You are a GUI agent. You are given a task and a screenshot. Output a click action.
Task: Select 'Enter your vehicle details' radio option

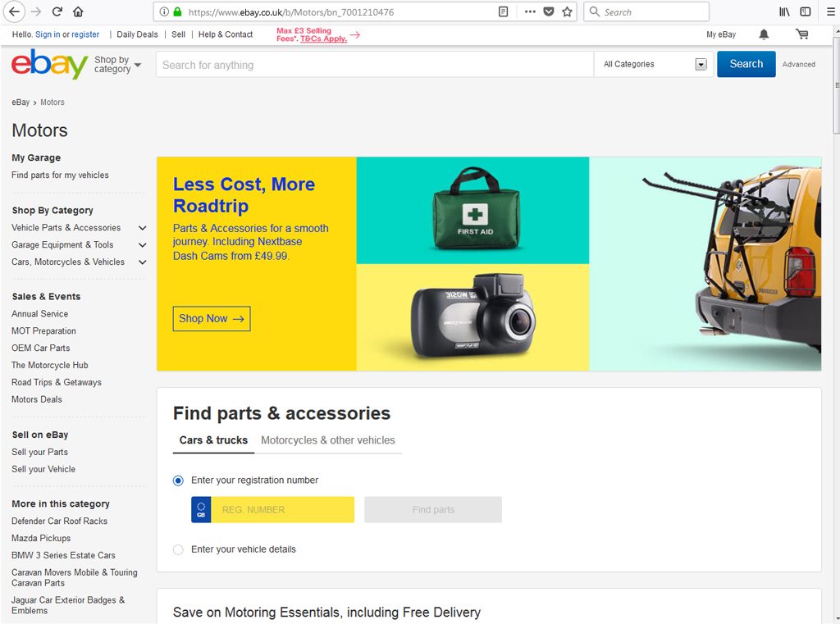point(178,549)
